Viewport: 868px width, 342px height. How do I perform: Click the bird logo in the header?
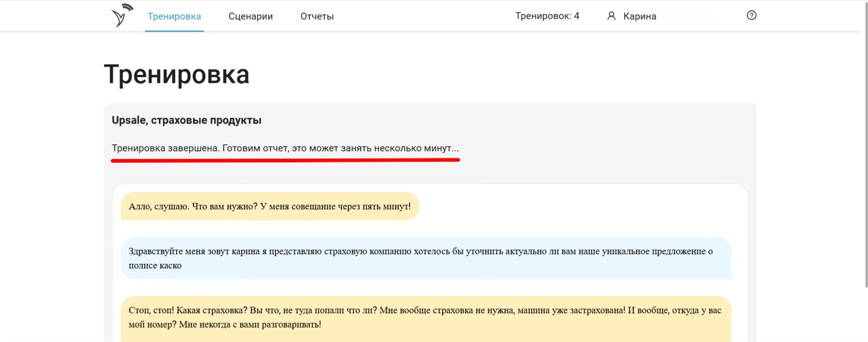(x=122, y=16)
